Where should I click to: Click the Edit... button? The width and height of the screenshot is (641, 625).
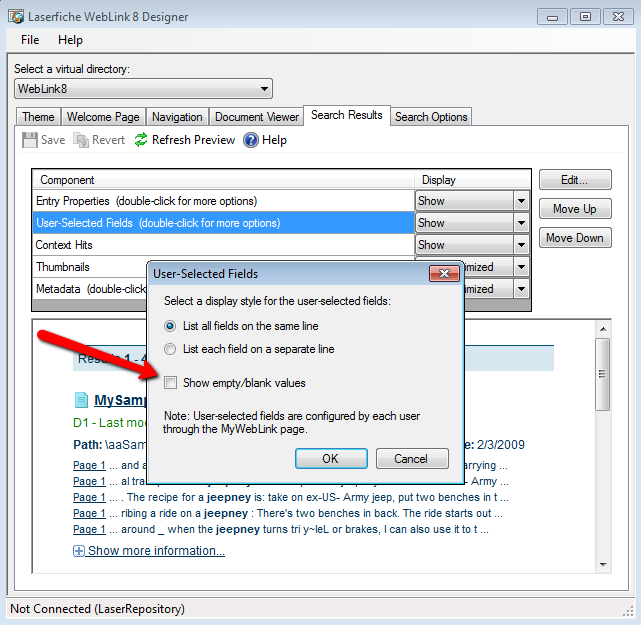tap(575, 180)
